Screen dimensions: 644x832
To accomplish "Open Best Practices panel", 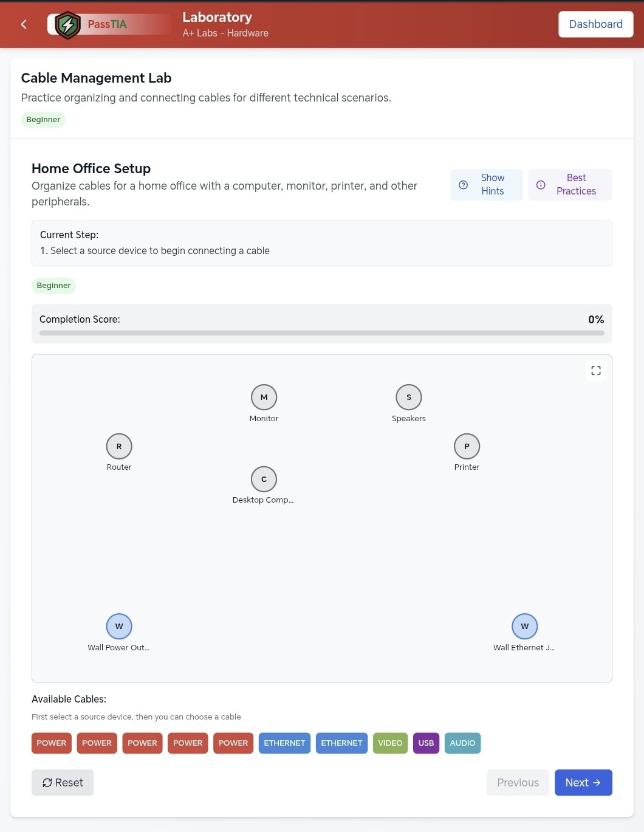I will click(570, 185).
